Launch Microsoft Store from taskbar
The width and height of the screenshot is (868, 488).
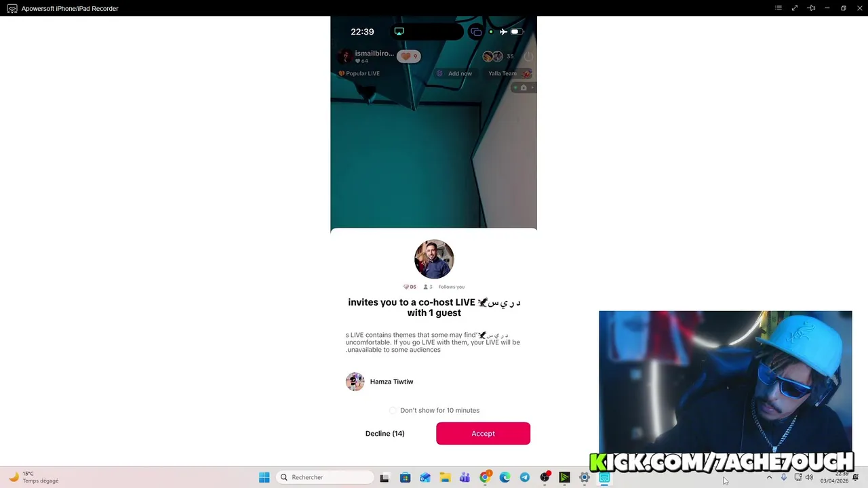(x=405, y=477)
